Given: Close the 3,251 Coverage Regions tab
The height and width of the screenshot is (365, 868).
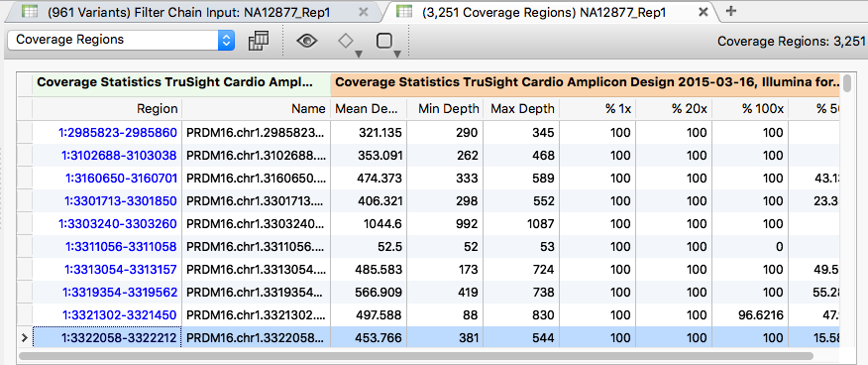Looking at the screenshot, I should click(704, 12).
